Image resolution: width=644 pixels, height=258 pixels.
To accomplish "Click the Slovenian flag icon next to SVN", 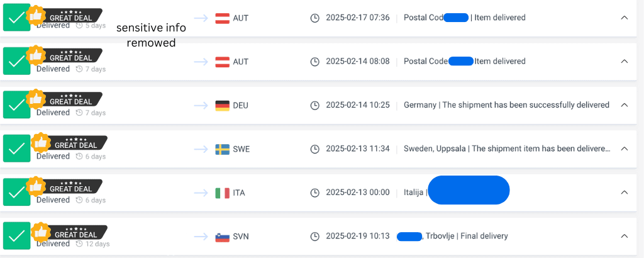I will point(222,237).
